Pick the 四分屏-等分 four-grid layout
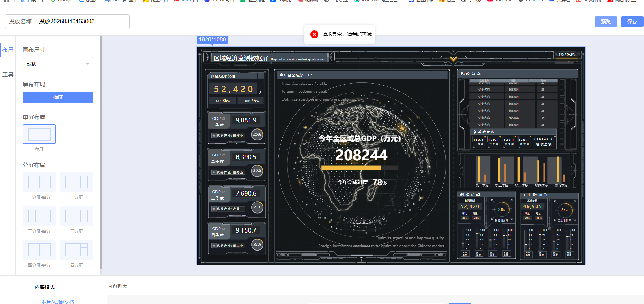The width and height of the screenshot is (644, 304). pyautogui.click(x=39, y=250)
